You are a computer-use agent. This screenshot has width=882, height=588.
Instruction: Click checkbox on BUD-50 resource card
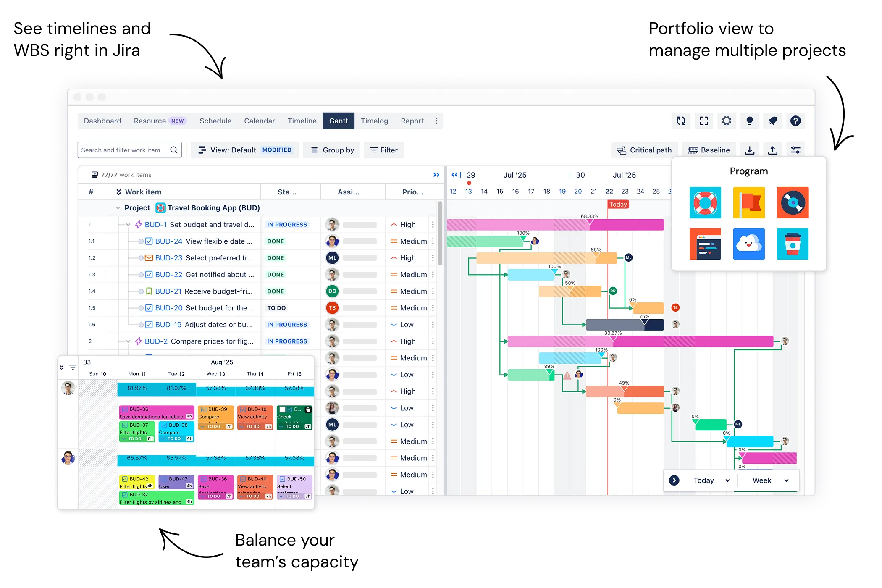282,479
